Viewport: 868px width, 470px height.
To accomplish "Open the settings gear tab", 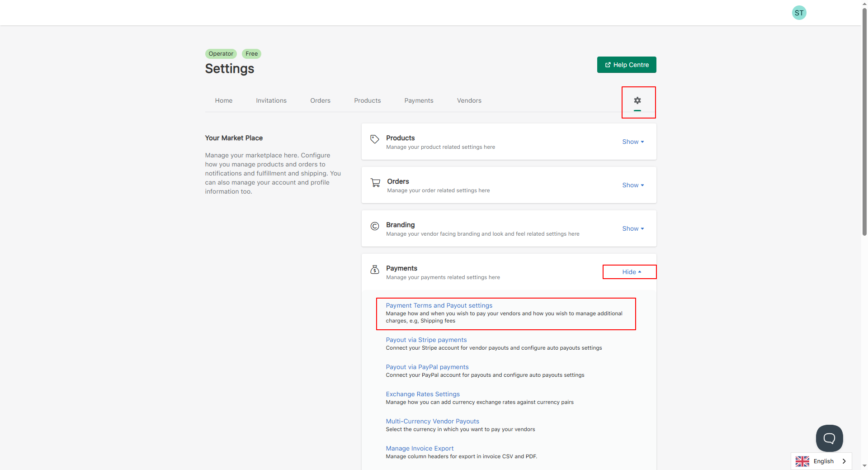I will point(637,100).
